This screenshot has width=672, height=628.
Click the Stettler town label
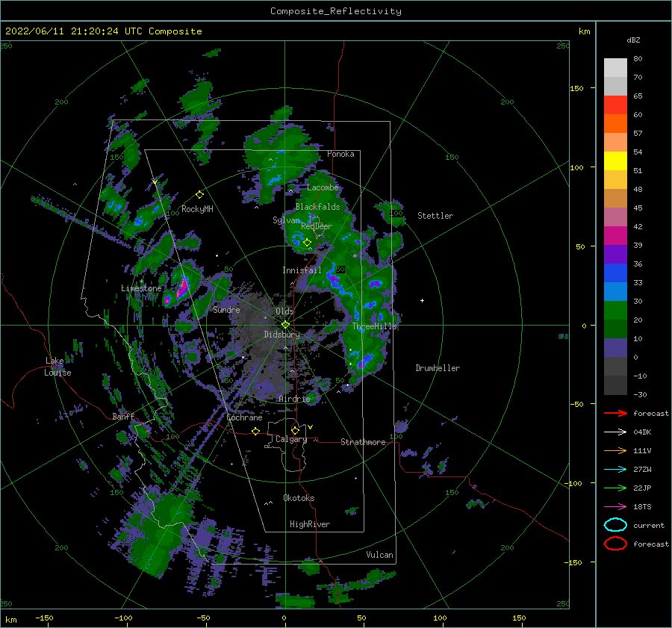click(435, 216)
